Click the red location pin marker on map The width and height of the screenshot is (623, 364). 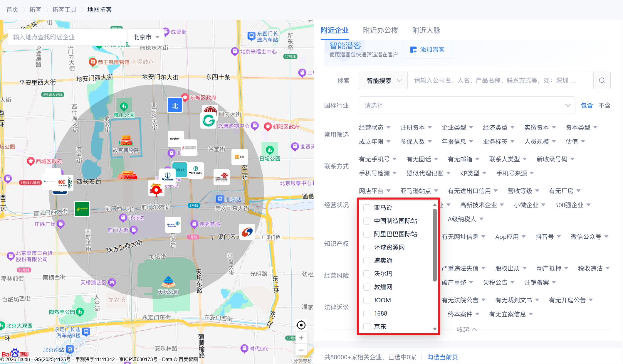click(x=156, y=190)
